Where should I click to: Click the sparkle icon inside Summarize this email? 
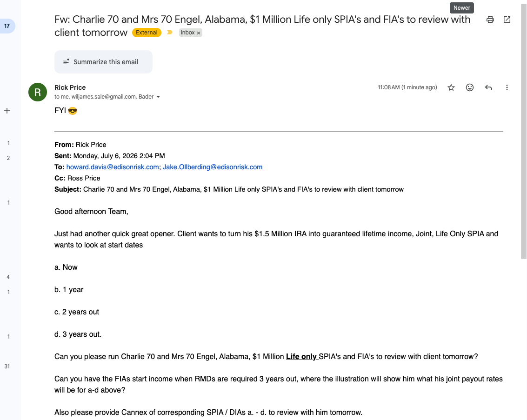pos(66,61)
